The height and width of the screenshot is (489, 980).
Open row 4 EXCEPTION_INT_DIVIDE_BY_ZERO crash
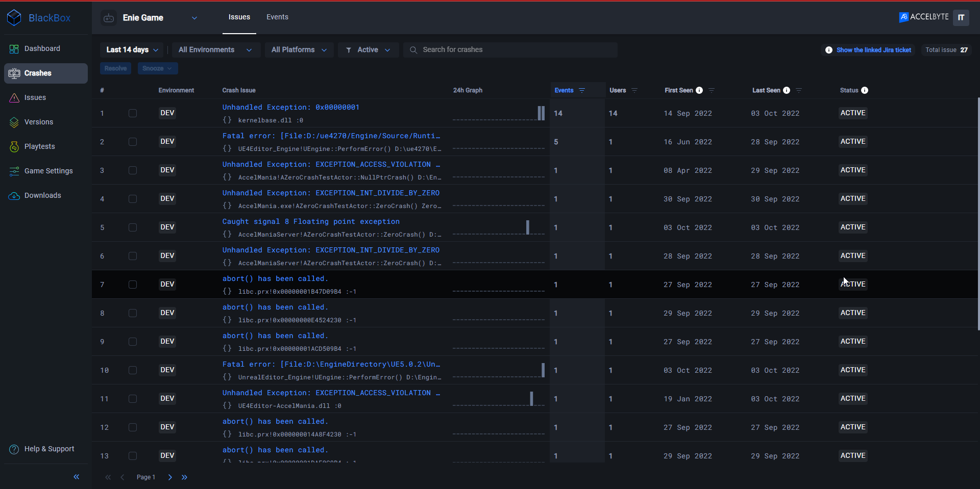[x=331, y=193]
